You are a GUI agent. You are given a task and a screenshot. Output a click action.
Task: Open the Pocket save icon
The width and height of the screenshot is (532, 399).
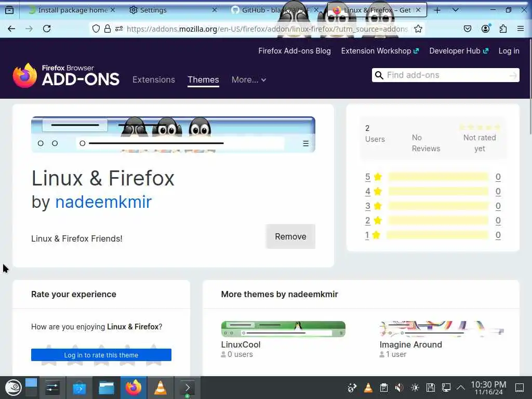coord(468,29)
